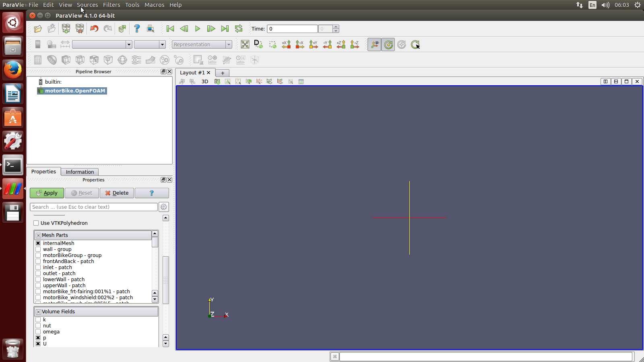Viewport: 644px width, 362px height.
Task: Jump to the last frame
Action: click(x=225, y=29)
